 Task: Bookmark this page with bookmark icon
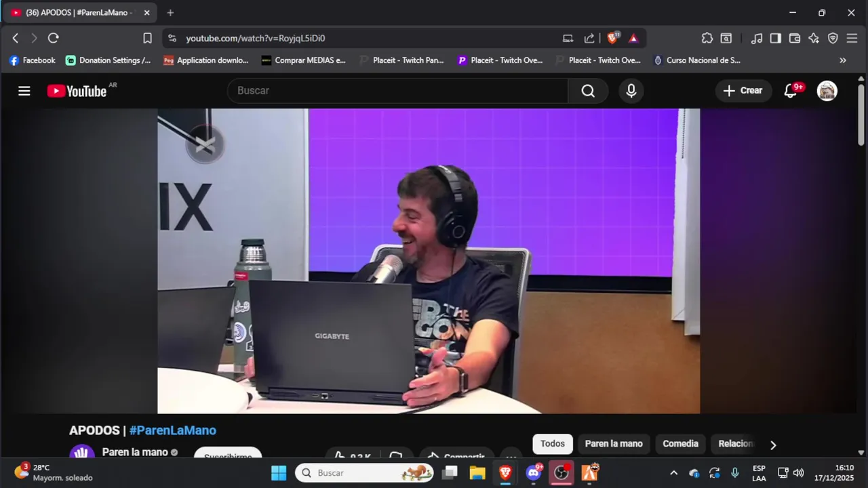point(148,39)
